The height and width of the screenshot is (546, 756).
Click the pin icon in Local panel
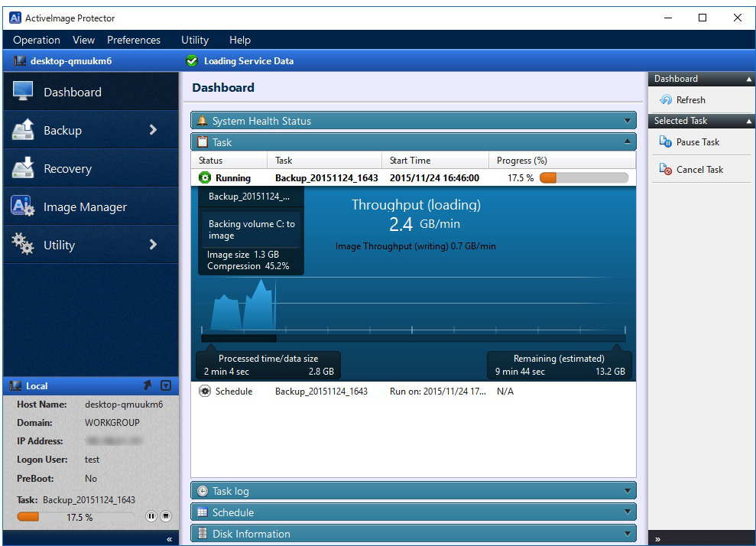148,385
